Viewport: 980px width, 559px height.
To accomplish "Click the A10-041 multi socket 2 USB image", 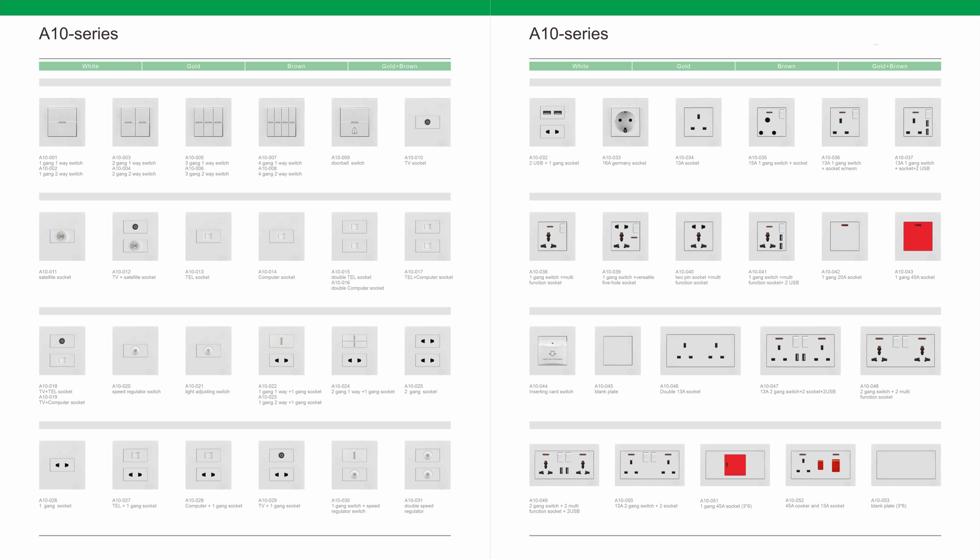I will (x=772, y=236).
